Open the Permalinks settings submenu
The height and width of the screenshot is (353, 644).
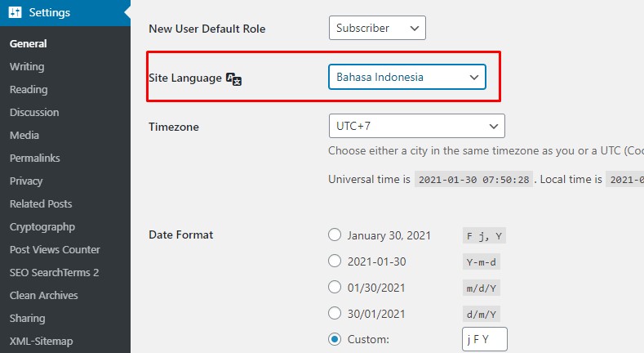point(35,158)
